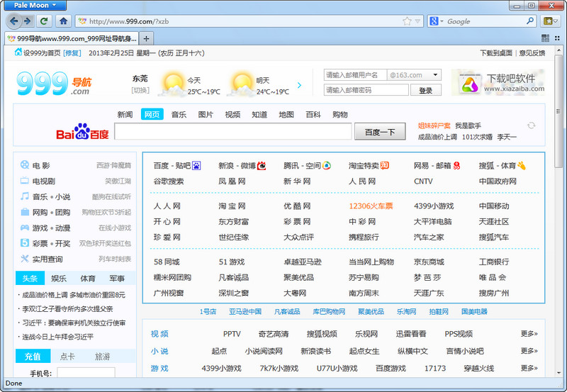Show next weather days arrow
This screenshot has height=392, width=567.
pos(299,85)
